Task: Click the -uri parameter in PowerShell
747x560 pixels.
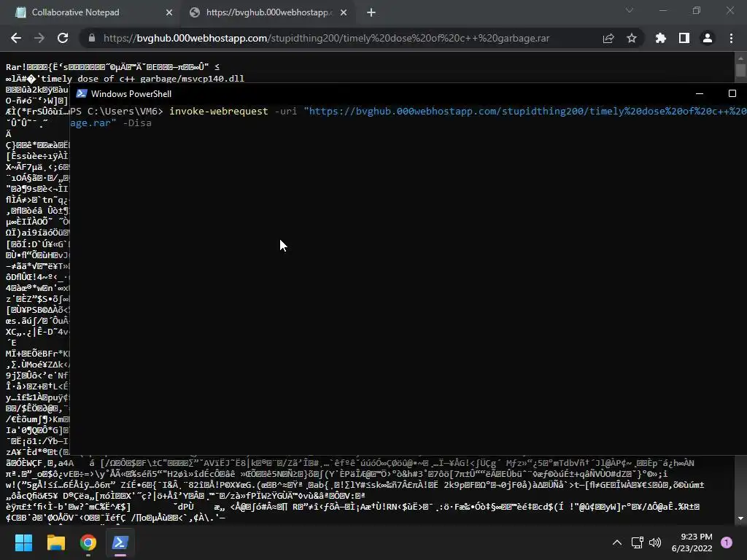Action: (286, 112)
